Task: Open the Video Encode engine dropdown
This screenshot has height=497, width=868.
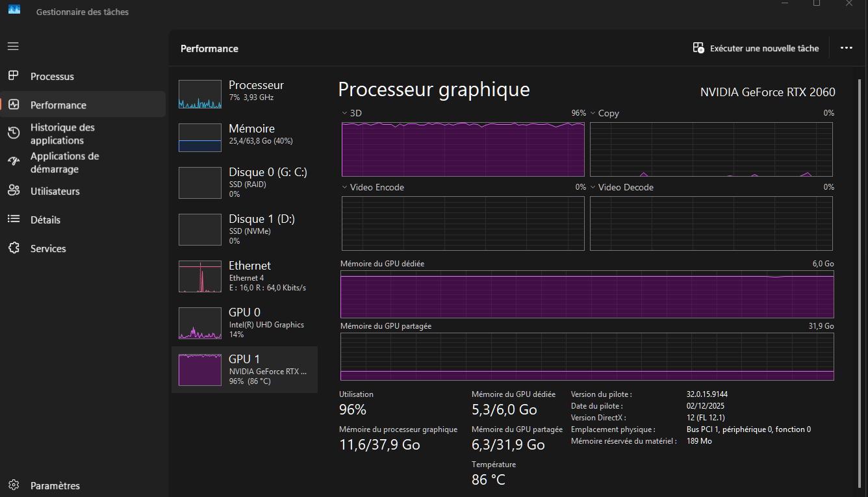Action: click(x=345, y=187)
